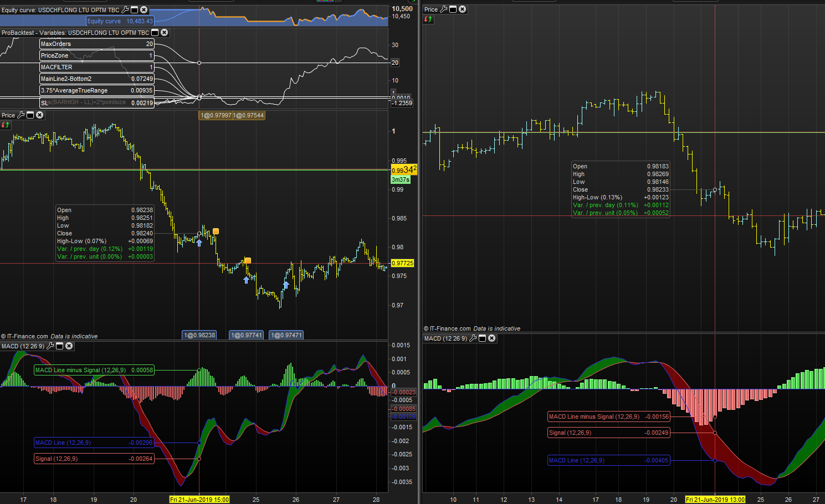
Task: Select the 1@0.98238 entry label
Action: pos(199,335)
